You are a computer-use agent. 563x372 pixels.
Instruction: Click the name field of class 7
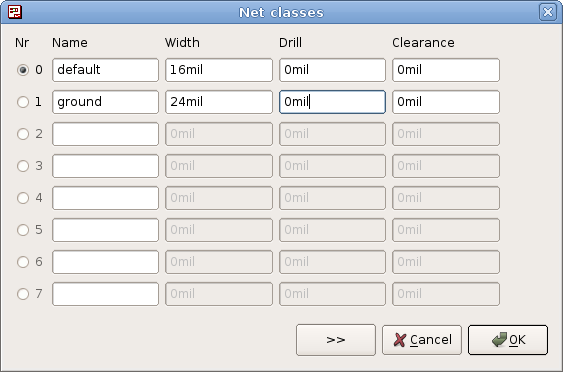105,294
